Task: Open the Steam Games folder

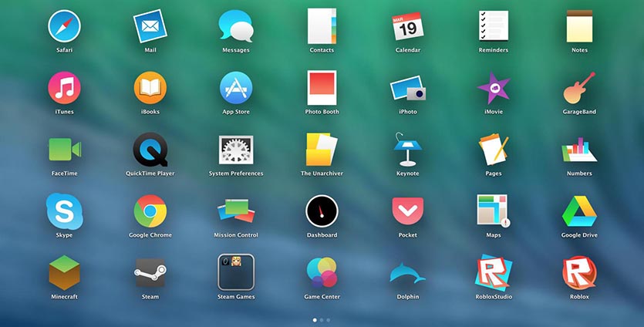Action: (x=236, y=273)
